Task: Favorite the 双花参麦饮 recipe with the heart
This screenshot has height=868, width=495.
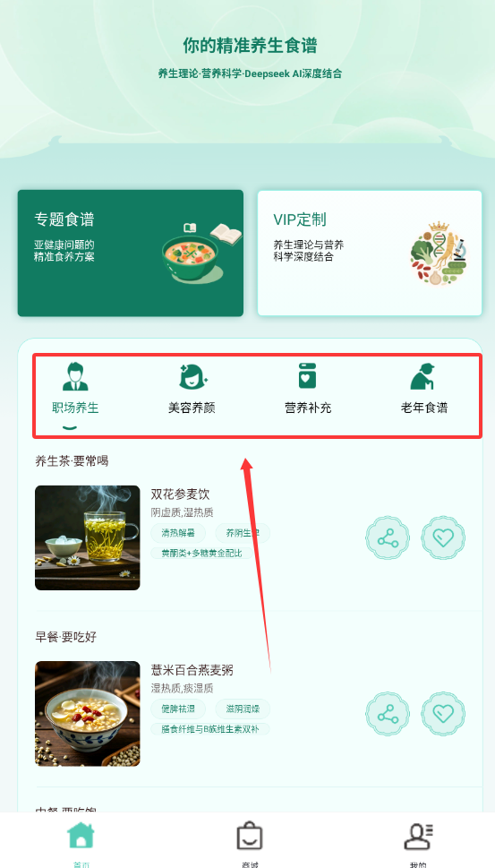Action: [443, 538]
